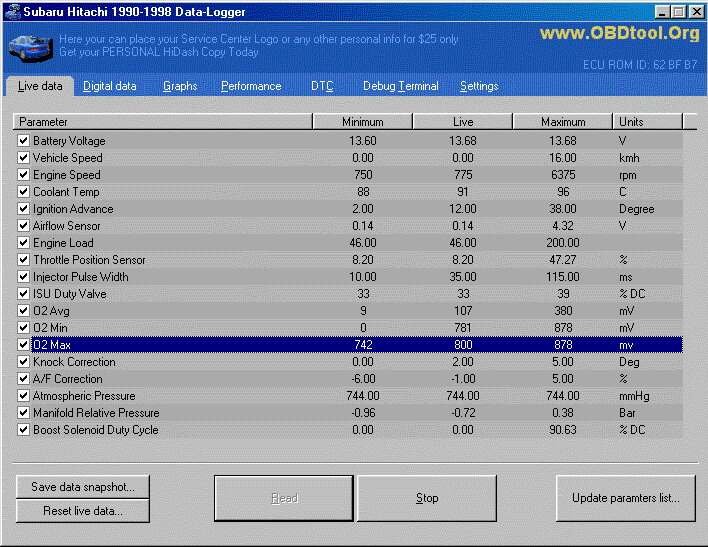Viewport: 708px width, 547px height.
Task: Click the mmHg unit for Atmospheric Pressure
Action: click(634, 396)
